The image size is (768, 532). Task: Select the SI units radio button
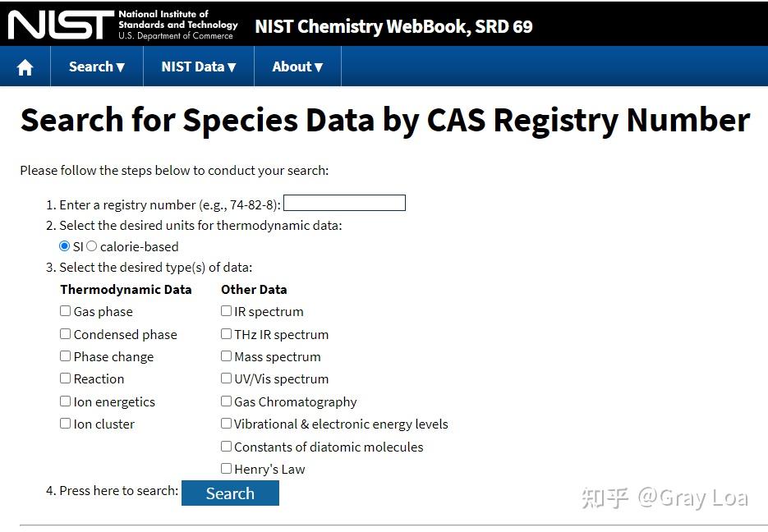[x=65, y=246]
